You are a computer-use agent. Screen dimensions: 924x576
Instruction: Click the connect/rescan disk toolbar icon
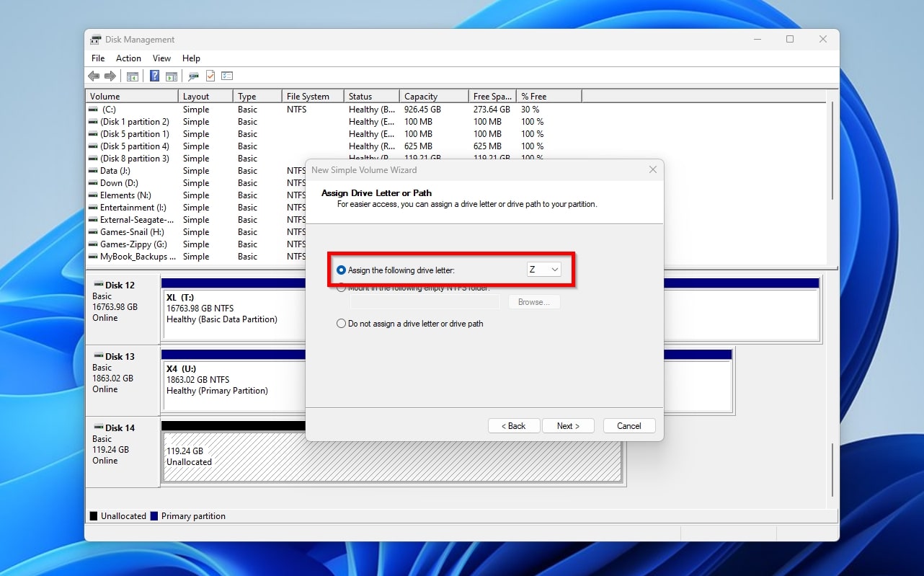click(193, 76)
